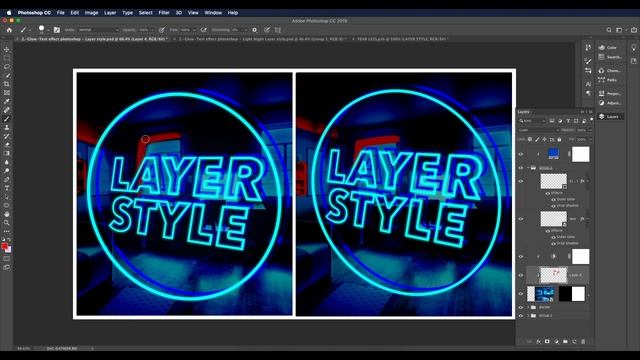
Task: Switch to the Light Night Layer style document tab
Action: point(262,39)
